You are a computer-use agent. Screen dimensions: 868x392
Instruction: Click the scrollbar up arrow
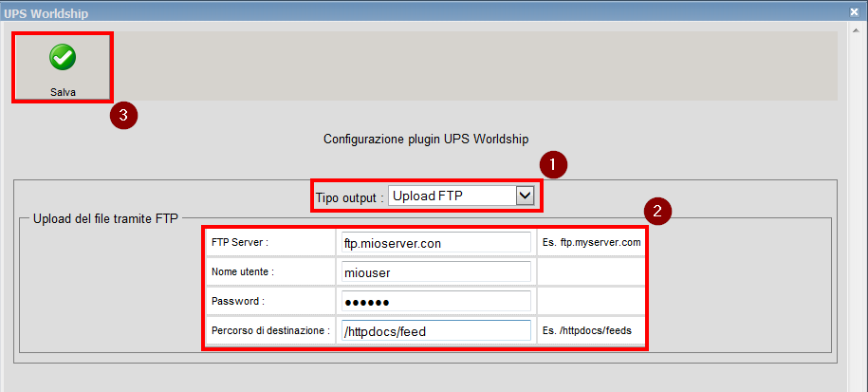pyautogui.click(x=857, y=31)
